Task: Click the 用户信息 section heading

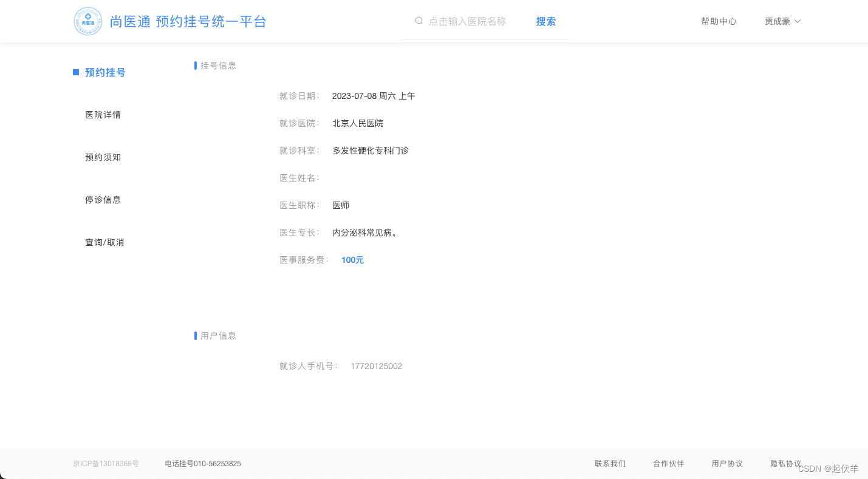Action: click(x=219, y=336)
